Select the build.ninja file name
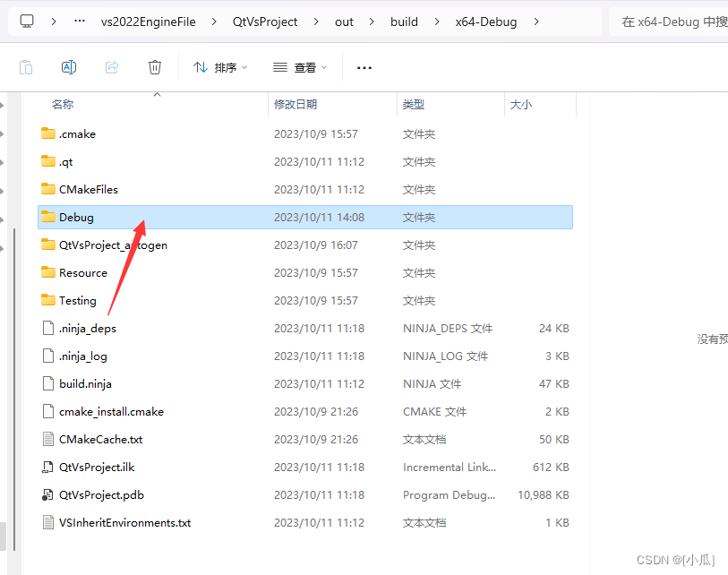Image resolution: width=728 pixels, height=575 pixels. [x=85, y=384]
